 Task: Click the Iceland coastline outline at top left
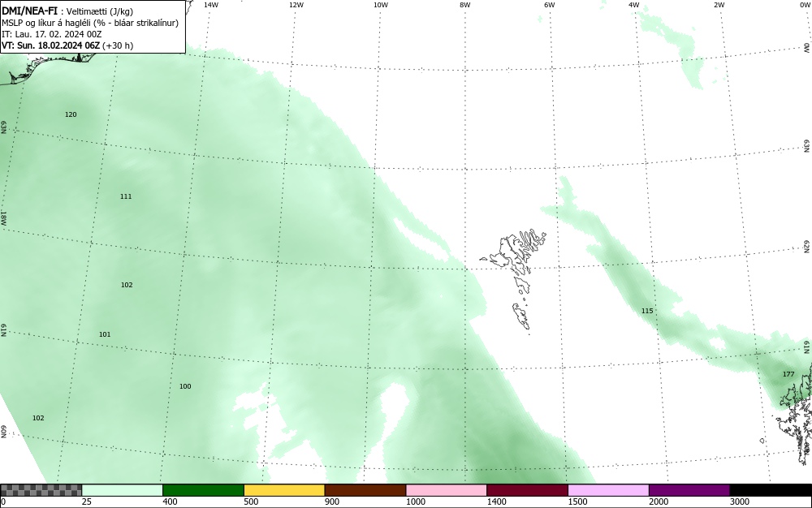[x=46, y=67]
